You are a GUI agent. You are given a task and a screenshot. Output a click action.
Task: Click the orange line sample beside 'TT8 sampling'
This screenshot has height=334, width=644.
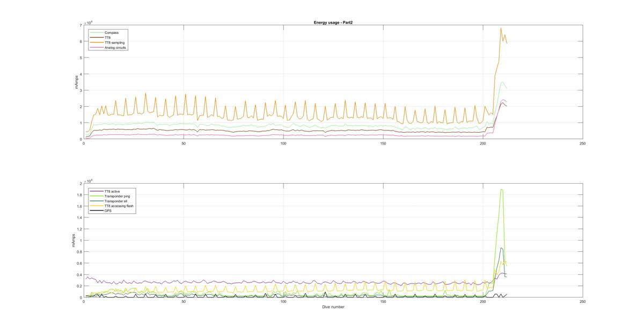click(x=97, y=42)
